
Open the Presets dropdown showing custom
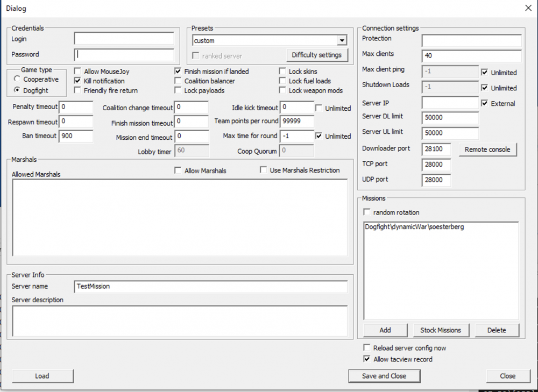[341, 40]
